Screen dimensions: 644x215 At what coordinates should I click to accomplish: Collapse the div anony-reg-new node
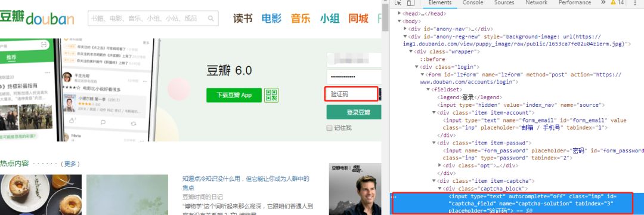[405, 36]
